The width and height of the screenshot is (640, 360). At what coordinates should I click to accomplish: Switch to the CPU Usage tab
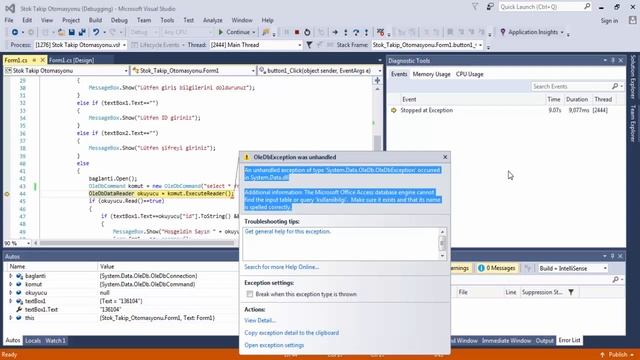pos(469,74)
